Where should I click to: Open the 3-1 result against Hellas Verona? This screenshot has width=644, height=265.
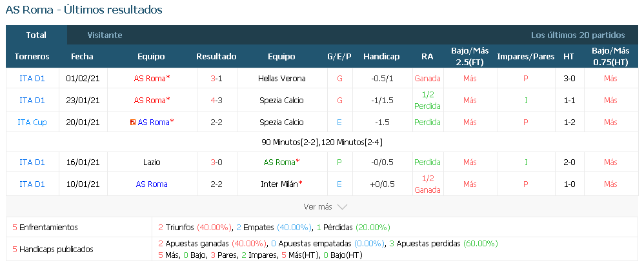tap(216, 79)
